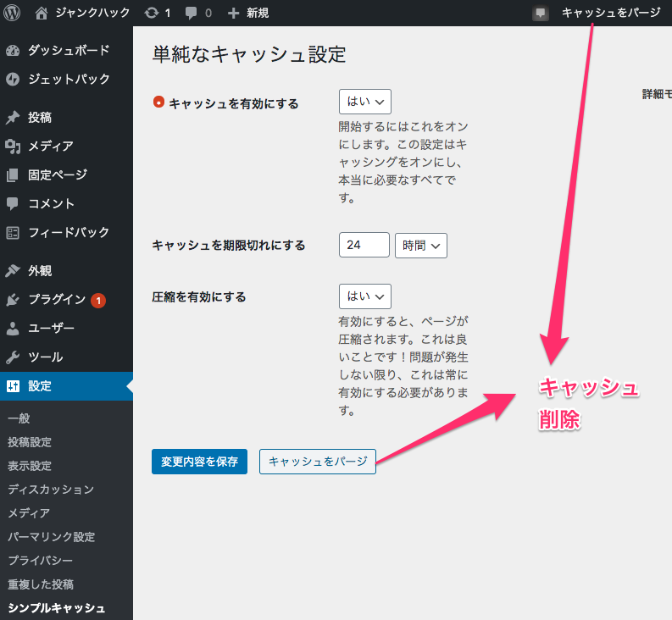Open メディア library in the sidebar
Screen dimensions: 672x620
click(x=50, y=146)
